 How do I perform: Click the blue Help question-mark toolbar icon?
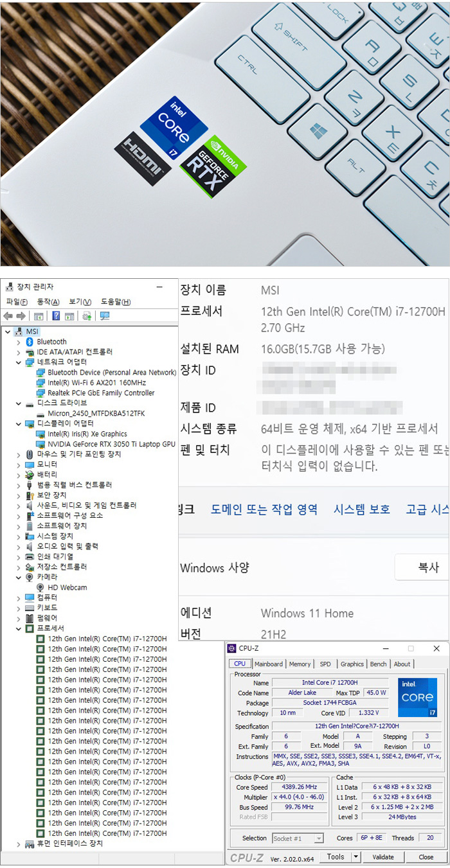tap(56, 316)
